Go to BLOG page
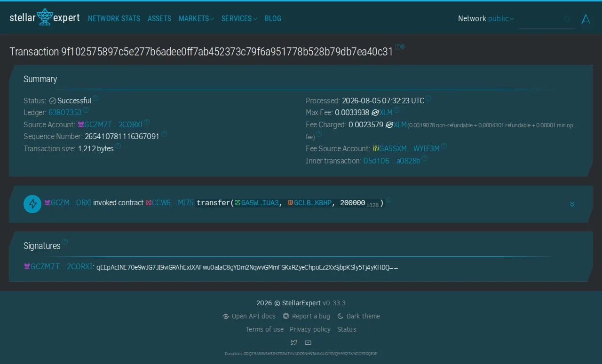This screenshot has width=602, height=364. coord(273,18)
